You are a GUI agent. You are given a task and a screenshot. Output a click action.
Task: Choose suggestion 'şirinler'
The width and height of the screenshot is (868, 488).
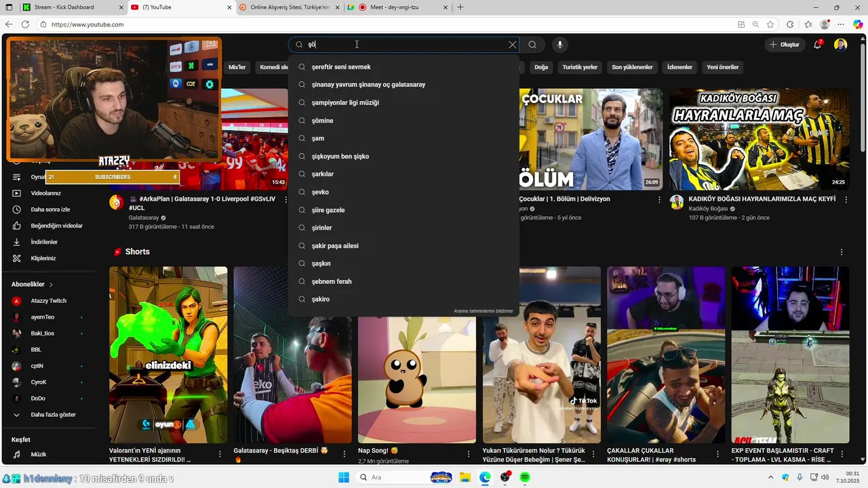tap(403, 228)
